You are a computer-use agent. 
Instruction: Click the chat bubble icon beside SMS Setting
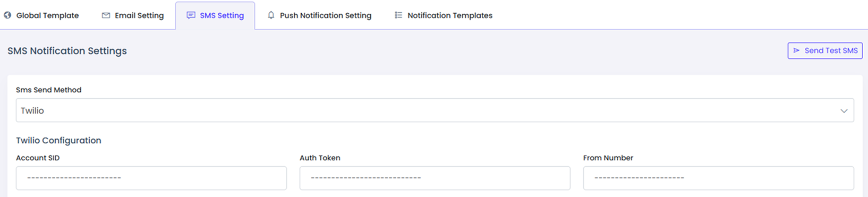(191, 15)
